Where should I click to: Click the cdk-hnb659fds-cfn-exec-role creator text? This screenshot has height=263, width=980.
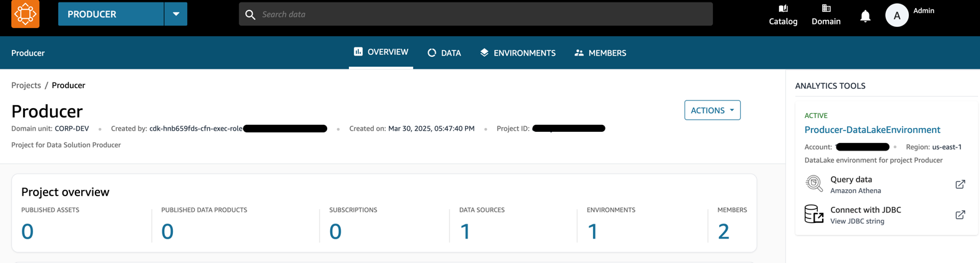coord(196,129)
